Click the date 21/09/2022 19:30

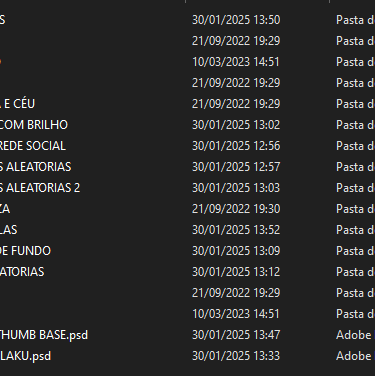pos(236,209)
